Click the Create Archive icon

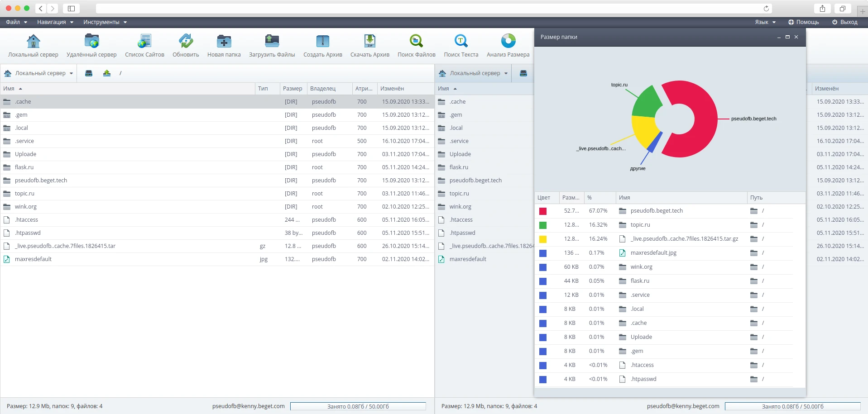point(322,41)
